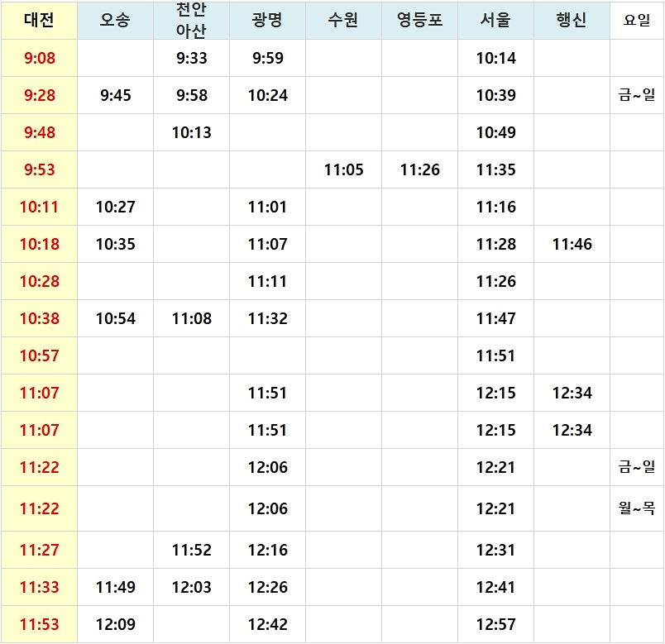Select the 9:48 대전 departure time
This screenshot has height=644, width=665.
pyautogui.click(x=39, y=133)
